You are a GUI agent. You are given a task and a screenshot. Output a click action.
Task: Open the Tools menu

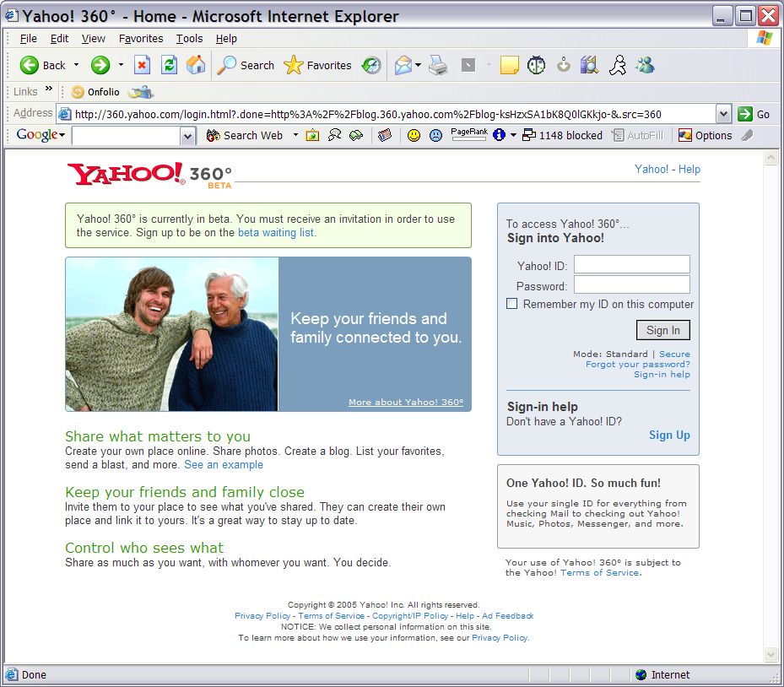click(189, 38)
